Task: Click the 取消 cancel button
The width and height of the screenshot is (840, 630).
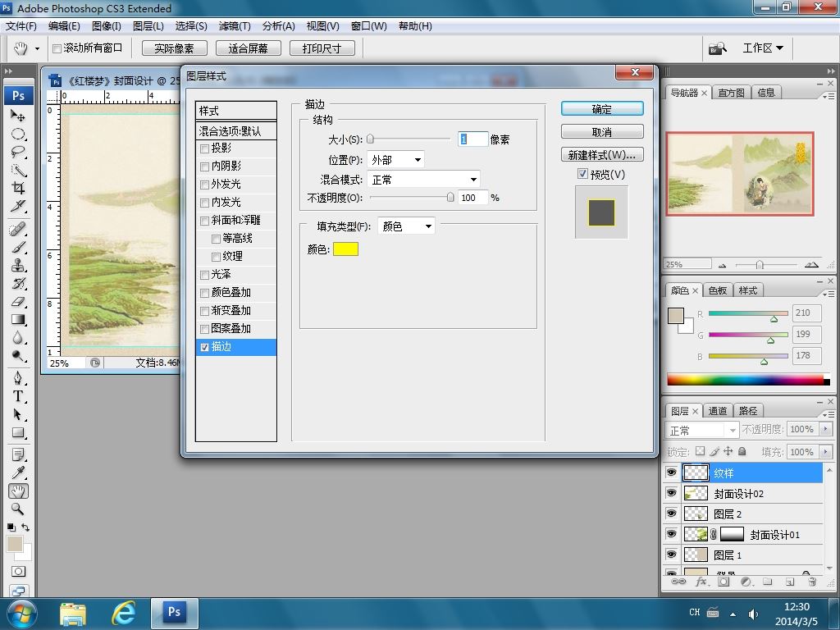Action: pyautogui.click(x=602, y=132)
